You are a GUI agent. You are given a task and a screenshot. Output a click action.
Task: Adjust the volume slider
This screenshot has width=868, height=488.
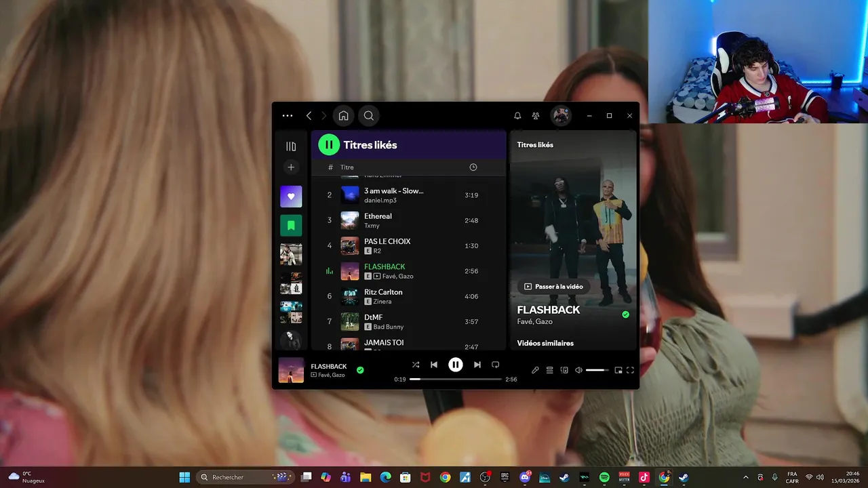(597, 370)
